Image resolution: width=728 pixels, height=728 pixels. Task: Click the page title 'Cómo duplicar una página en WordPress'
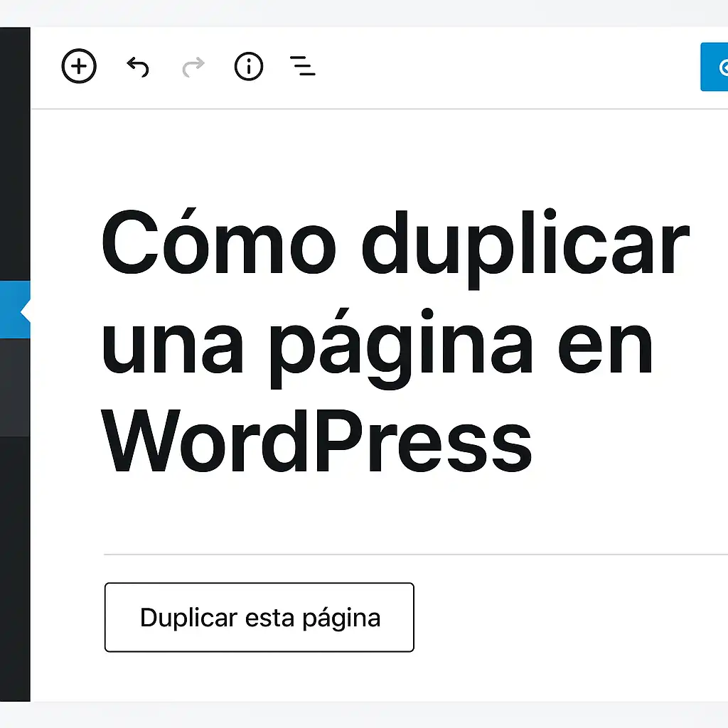[x=395, y=341]
